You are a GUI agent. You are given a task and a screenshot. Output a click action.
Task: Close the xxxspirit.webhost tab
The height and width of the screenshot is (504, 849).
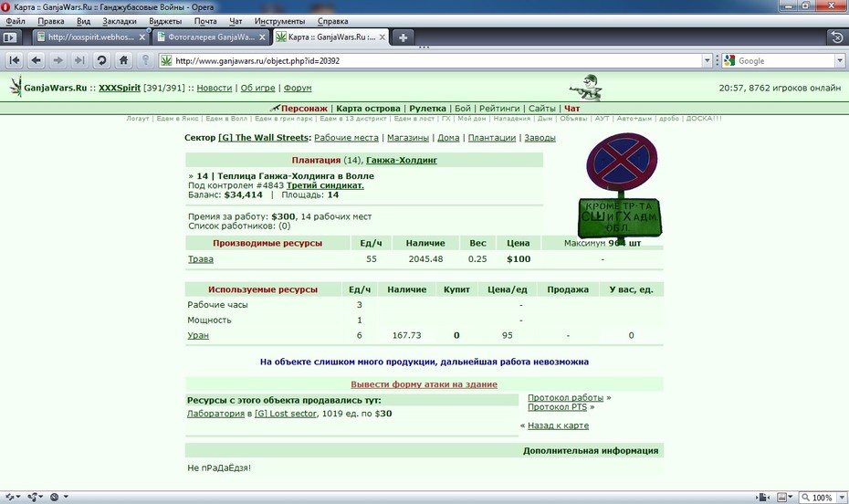[141, 37]
